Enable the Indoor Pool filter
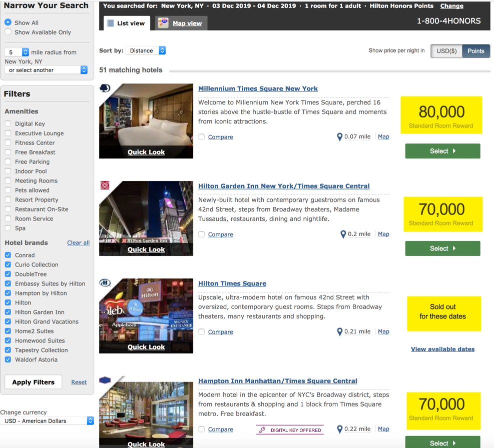This screenshot has height=448, width=494. point(8,171)
